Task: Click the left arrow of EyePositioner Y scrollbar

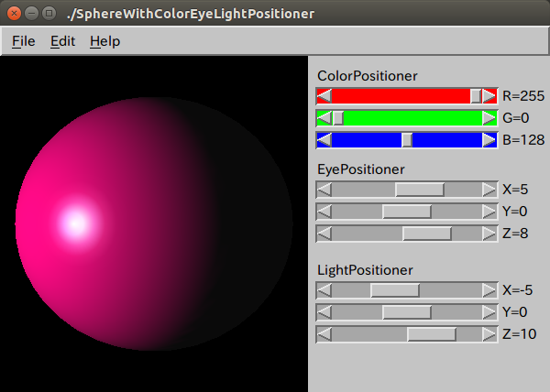Action: 324,212
